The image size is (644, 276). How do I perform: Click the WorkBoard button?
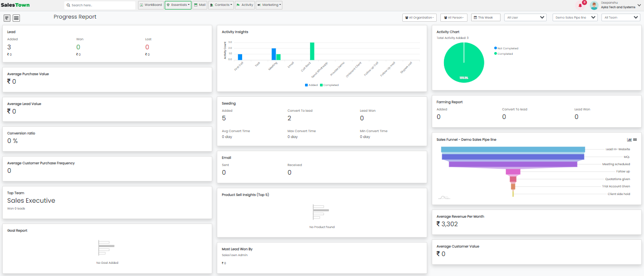[150, 5]
